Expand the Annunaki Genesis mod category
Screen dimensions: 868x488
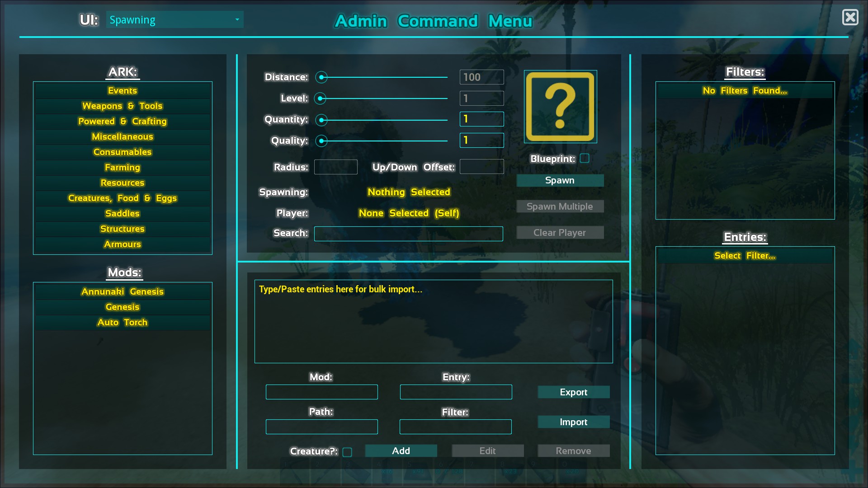click(122, 291)
